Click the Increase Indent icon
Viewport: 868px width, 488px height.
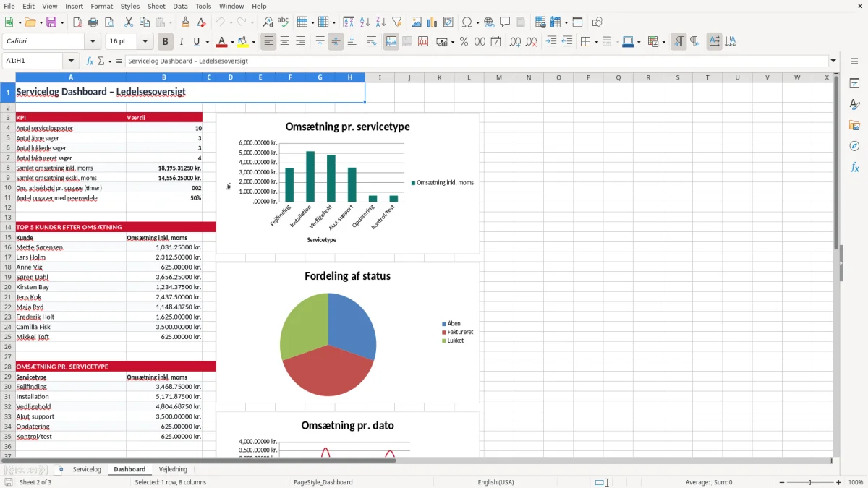(x=551, y=42)
